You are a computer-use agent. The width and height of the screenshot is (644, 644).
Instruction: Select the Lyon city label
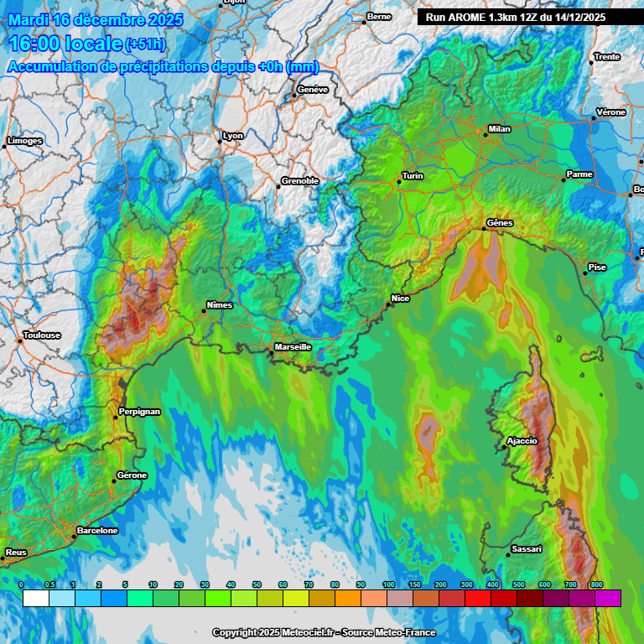point(233,136)
